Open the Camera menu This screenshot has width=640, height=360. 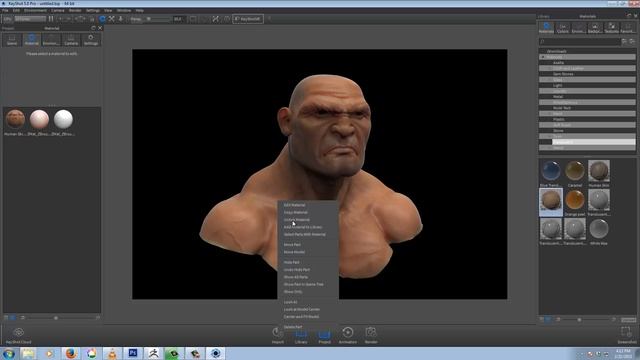(58, 10)
